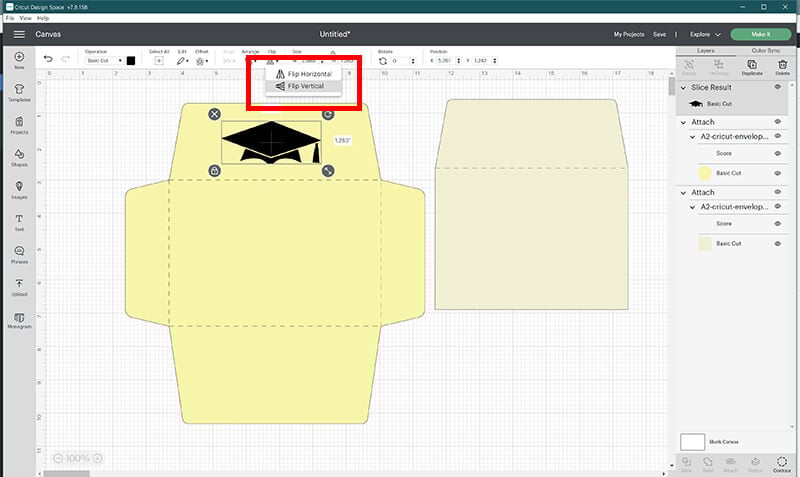Screen dimensions: 800x477
Task: Add Text from the left sidebar
Action: pos(19,220)
